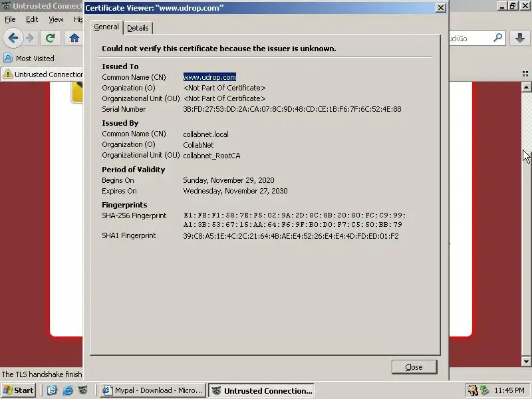Click the Most Visited bookmark icon
Image resolution: width=532 pixels, height=399 pixels.
pyautogui.click(x=8, y=58)
